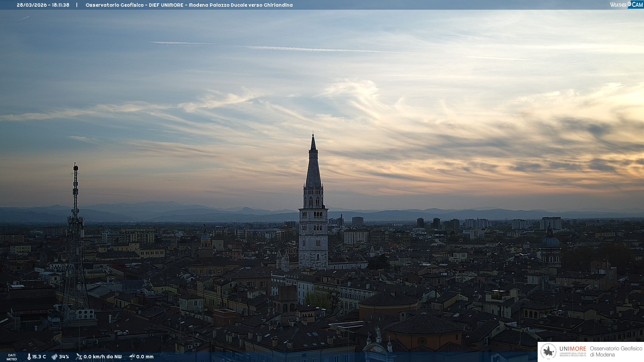The height and width of the screenshot is (362, 644).
Task: Click the Ghirlandina tower spire
Action: 313,164
